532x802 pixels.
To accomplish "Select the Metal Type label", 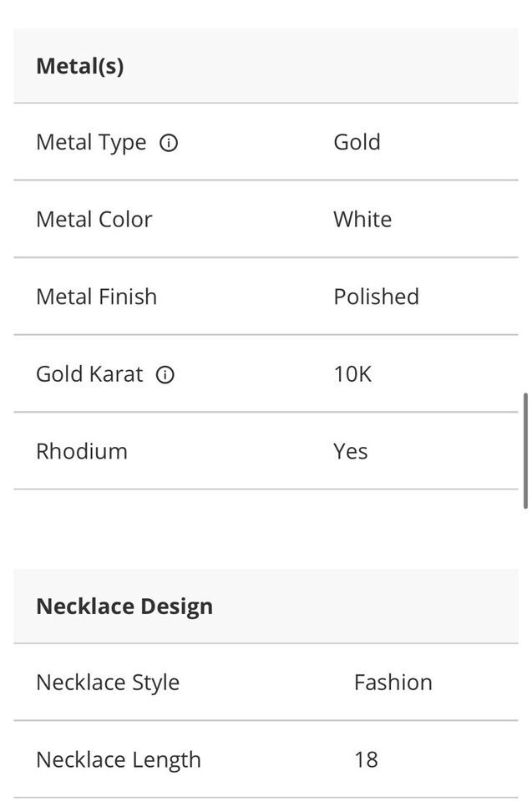I will tap(91, 142).
